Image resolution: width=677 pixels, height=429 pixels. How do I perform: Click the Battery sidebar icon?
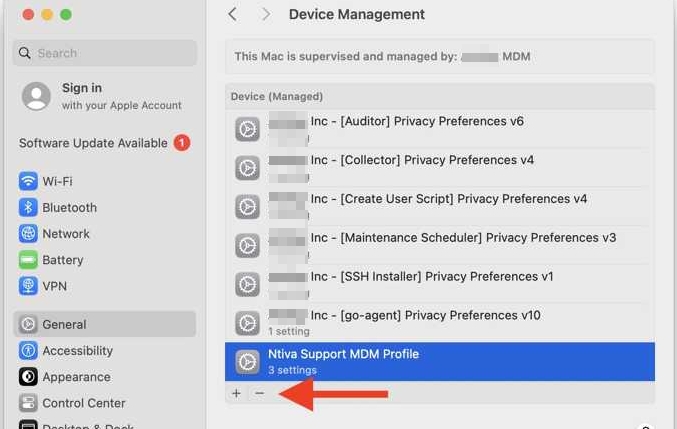[28, 260]
